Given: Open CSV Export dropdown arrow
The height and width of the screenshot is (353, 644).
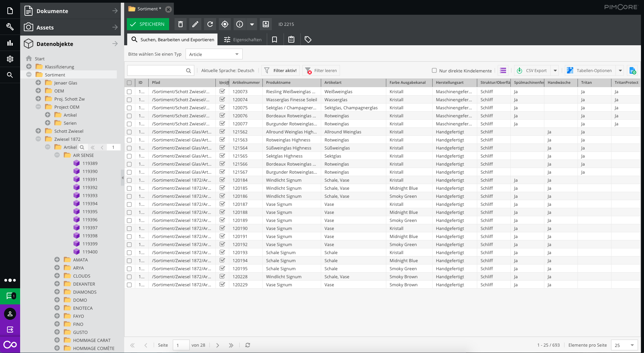Looking at the screenshot, I should click(x=555, y=70).
